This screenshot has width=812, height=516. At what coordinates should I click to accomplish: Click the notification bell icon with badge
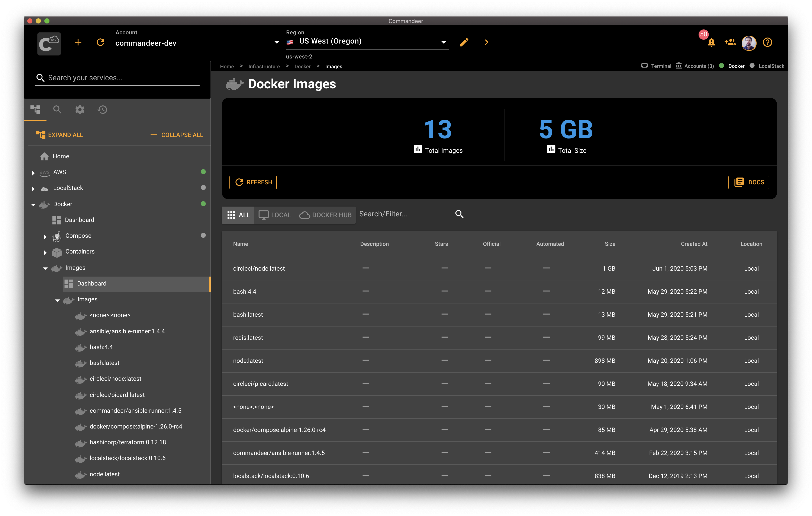pyautogui.click(x=710, y=42)
